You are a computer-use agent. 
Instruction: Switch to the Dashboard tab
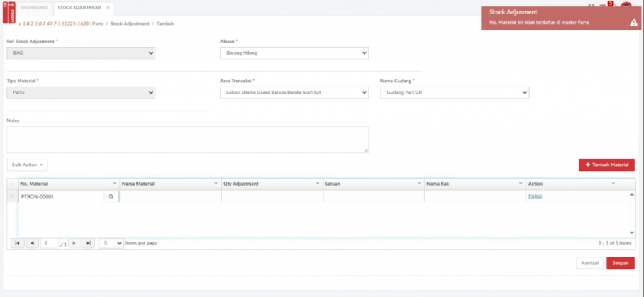(34, 8)
